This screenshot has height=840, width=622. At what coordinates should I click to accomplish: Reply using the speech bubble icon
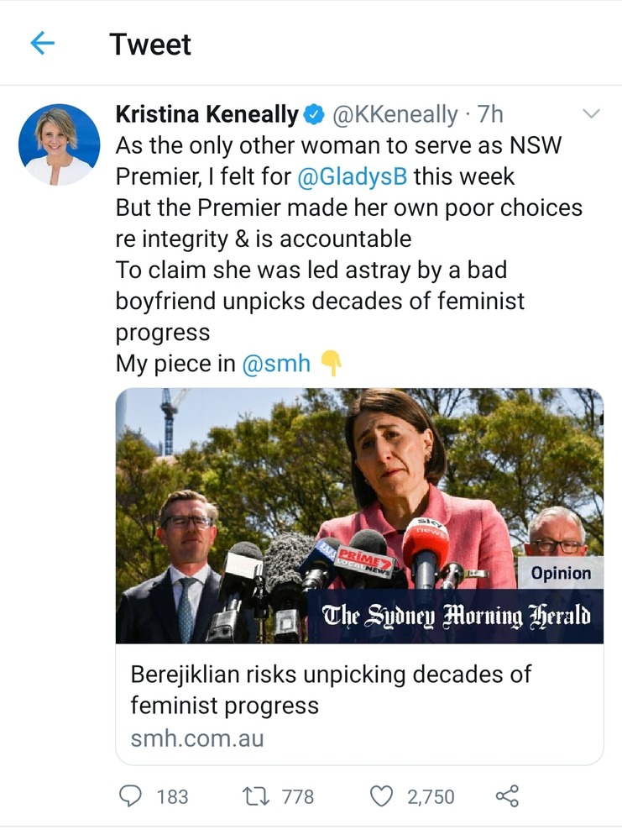click(x=130, y=795)
